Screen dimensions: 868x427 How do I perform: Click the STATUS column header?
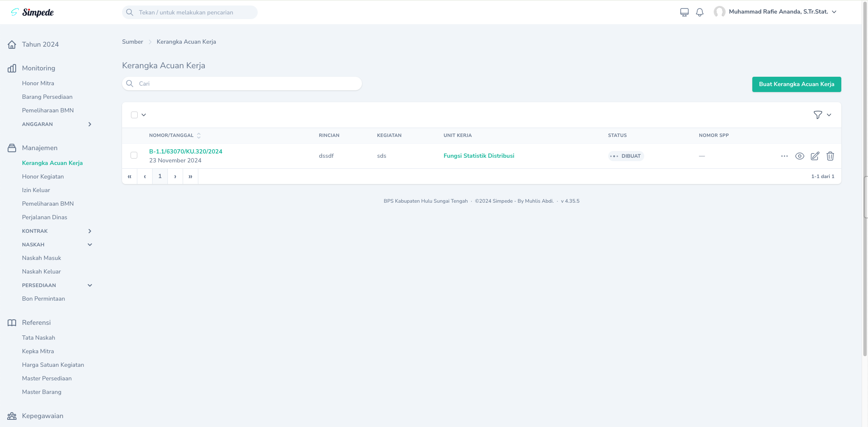(x=618, y=136)
